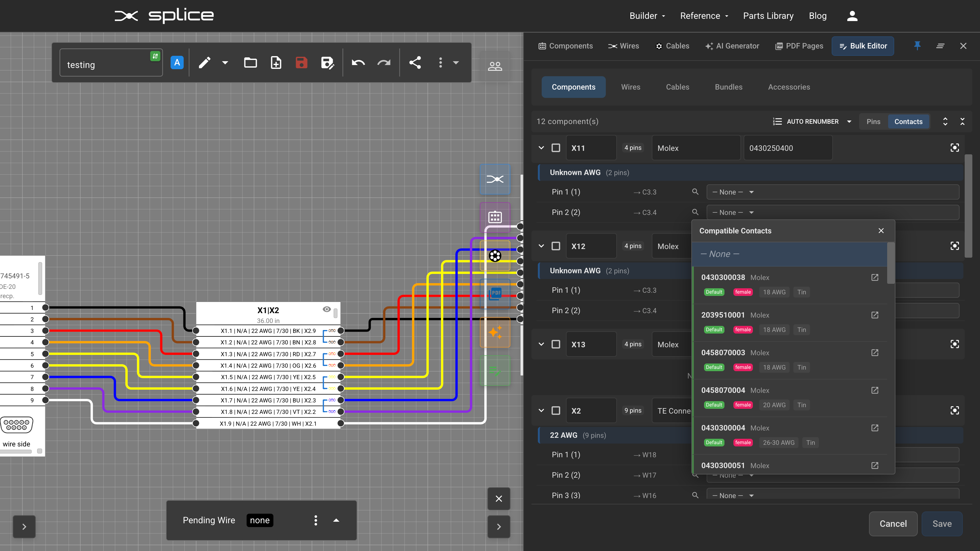The width and height of the screenshot is (980, 551).
Task: Click the red save icon
Action: [301, 63]
